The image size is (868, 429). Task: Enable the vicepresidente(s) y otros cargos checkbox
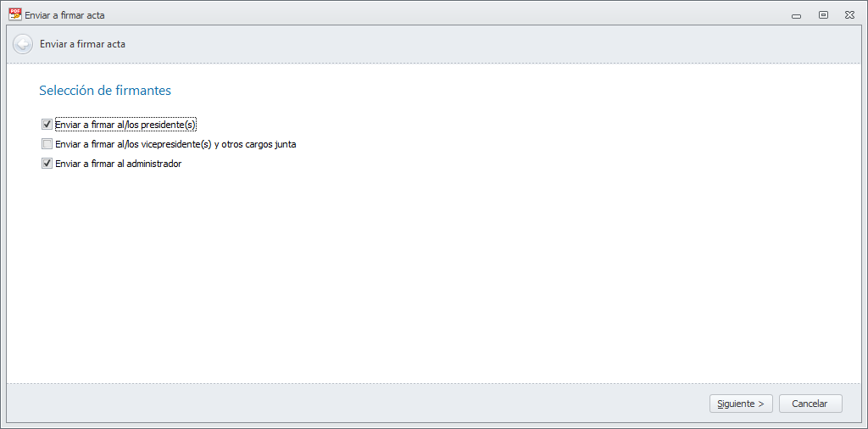point(47,144)
